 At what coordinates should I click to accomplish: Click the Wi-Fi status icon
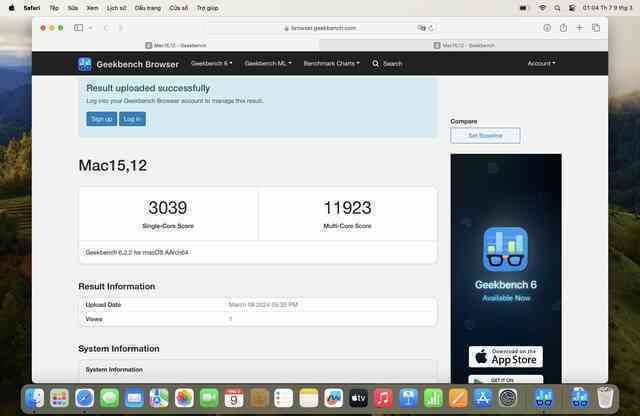(x=542, y=8)
